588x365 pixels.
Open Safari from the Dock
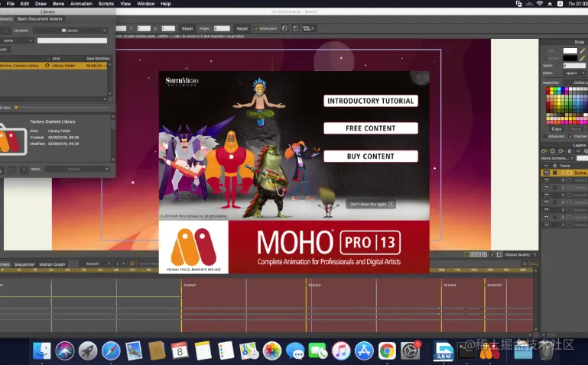[x=111, y=351]
